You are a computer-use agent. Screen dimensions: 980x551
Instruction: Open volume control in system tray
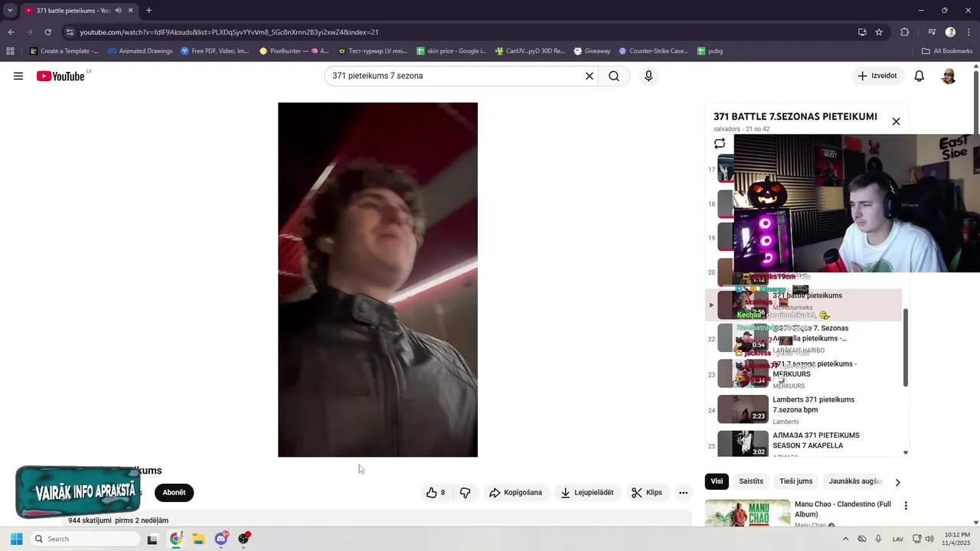coord(929,539)
